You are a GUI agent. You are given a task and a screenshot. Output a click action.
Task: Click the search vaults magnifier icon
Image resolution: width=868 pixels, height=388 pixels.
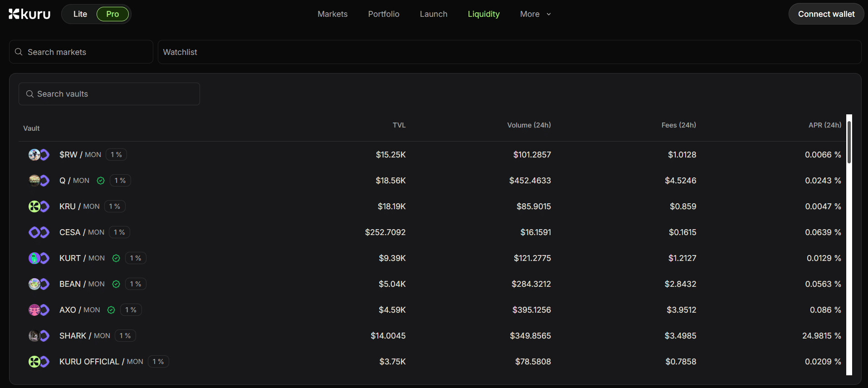click(x=30, y=94)
